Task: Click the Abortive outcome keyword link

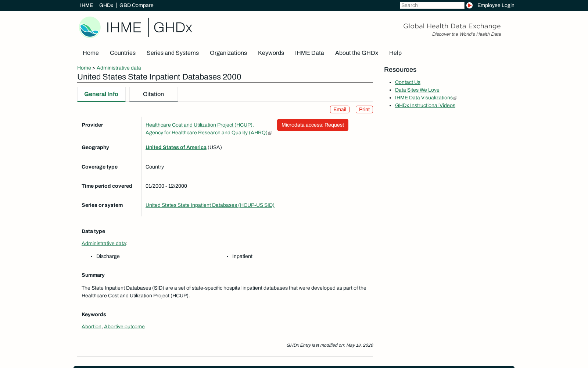Action: point(124,326)
